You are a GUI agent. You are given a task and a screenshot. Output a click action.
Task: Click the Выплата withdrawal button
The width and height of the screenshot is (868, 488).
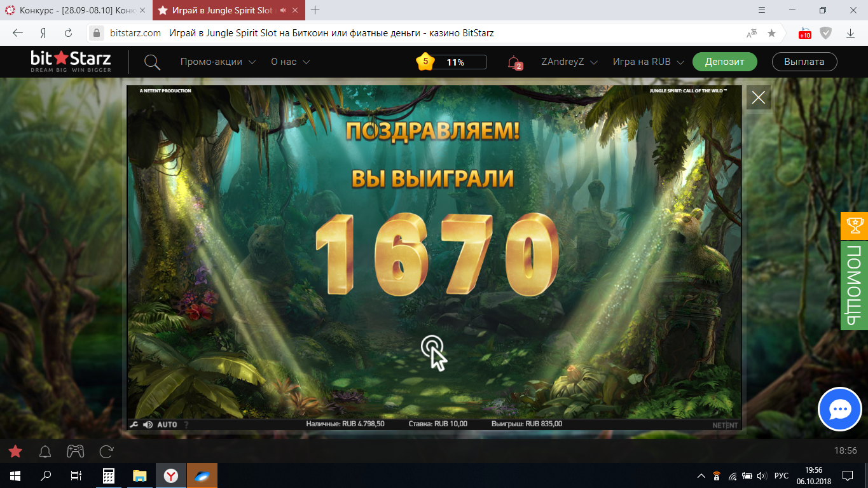pos(804,62)
